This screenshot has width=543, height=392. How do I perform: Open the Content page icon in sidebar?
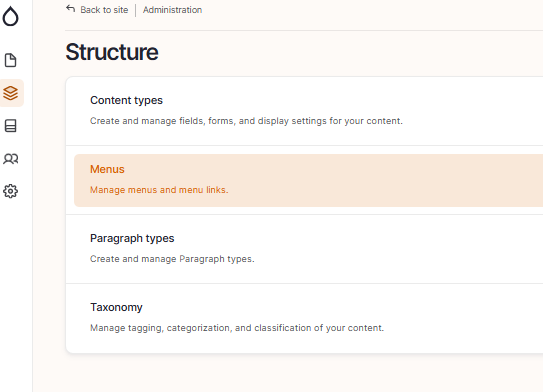click(x=10, y=60)
